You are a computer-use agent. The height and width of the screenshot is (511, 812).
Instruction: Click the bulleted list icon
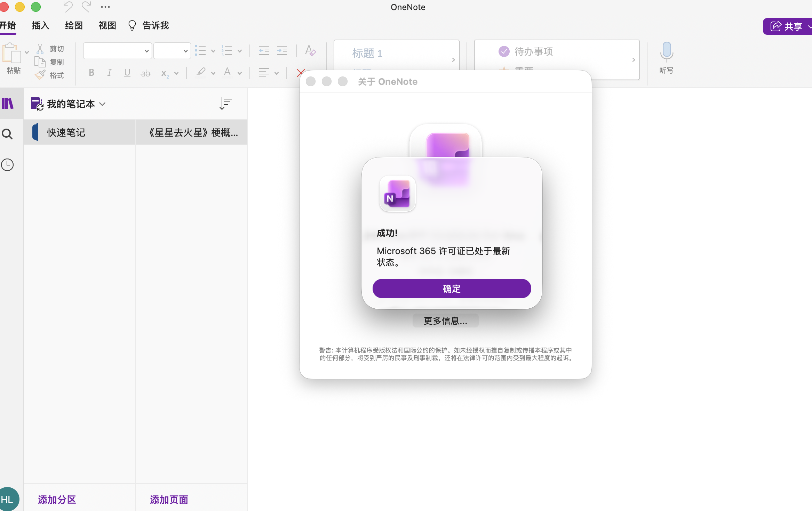(x=200, y=51)
